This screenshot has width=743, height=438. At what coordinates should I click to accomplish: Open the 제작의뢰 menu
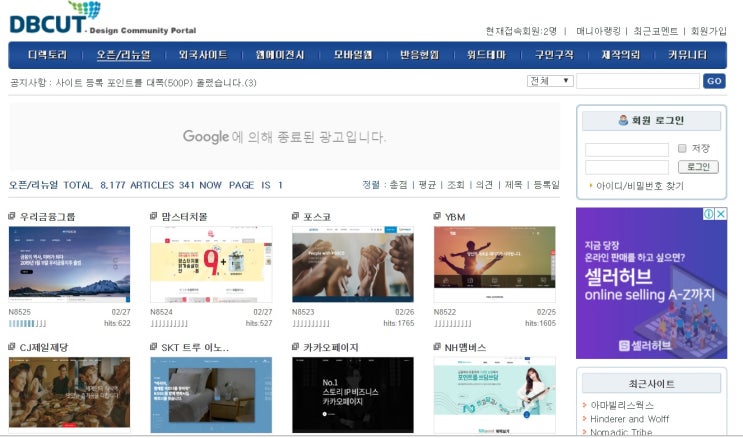point(621,55)
